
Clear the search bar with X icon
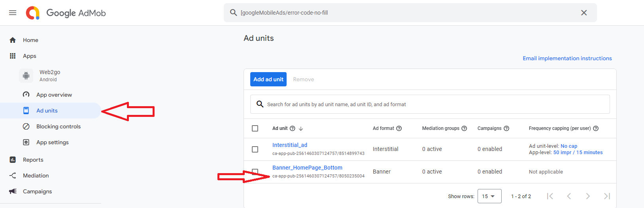pyautogui.click(x=584, y=13)
